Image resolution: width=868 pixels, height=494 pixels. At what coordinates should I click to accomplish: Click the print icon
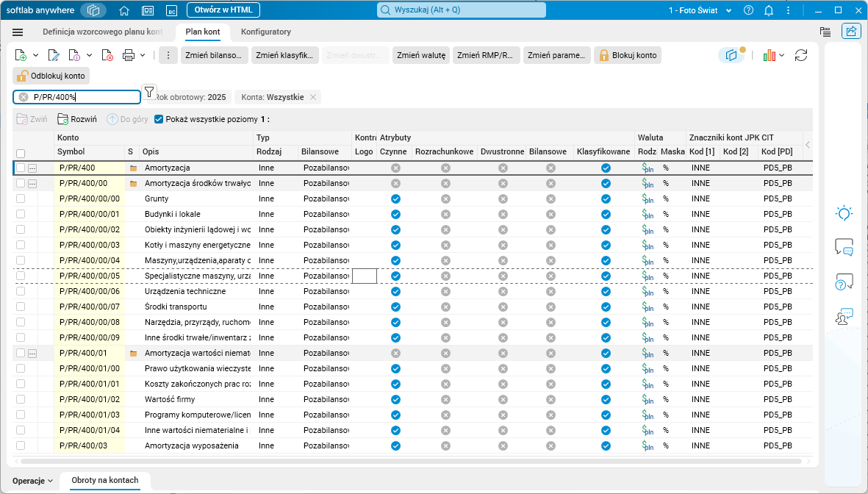pyautogui.click(x=129, y=56)
